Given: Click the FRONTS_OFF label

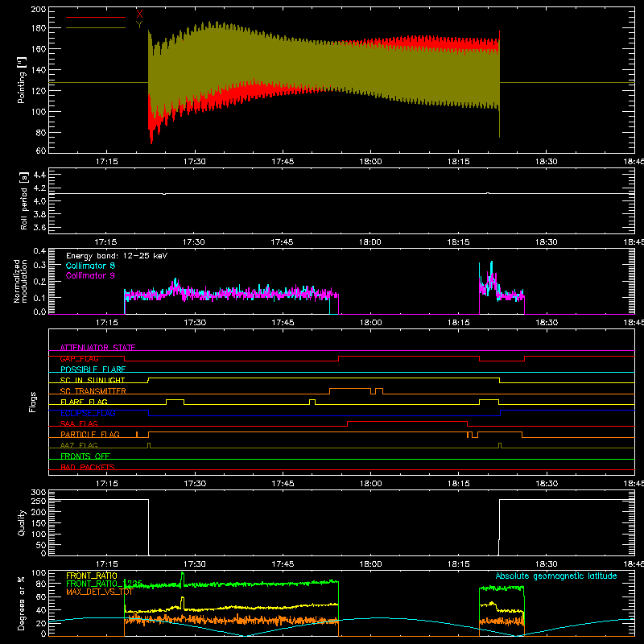Looking at the screenshot, I should (x=85, y=456).
